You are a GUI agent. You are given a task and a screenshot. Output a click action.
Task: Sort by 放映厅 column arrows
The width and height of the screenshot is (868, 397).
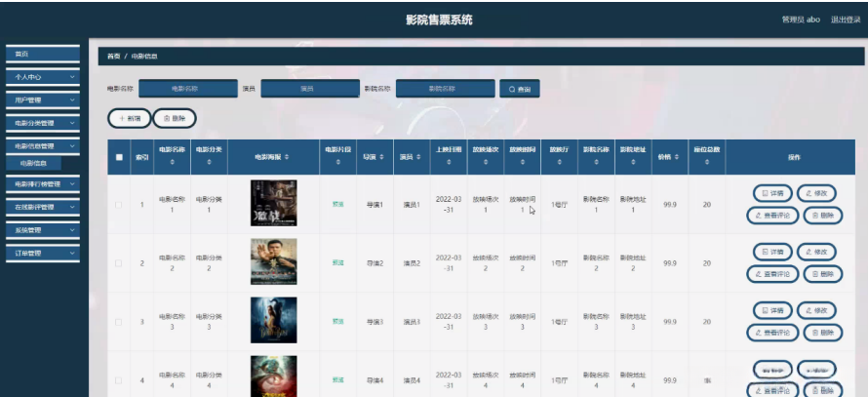click(x=559, y=162)
